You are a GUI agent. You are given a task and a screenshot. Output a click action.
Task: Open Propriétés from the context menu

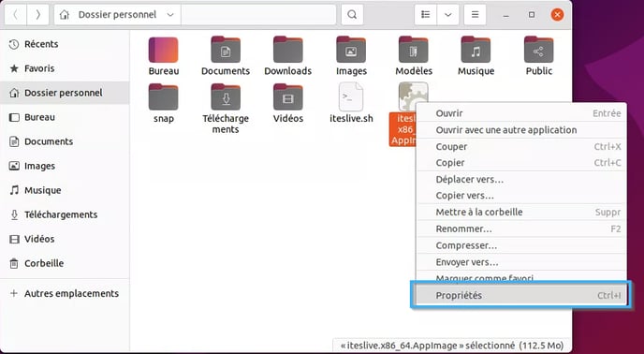520,295
